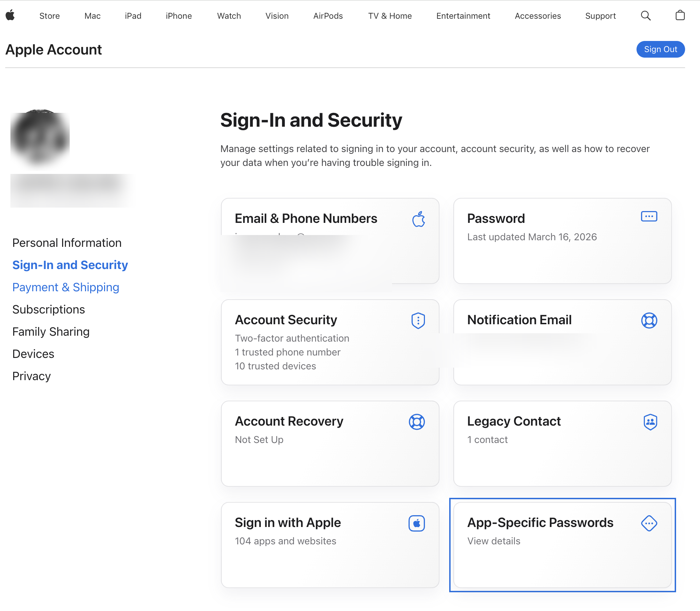700x611 pixels.
Task: Open the Account Security card title
Action: [286, 320]
